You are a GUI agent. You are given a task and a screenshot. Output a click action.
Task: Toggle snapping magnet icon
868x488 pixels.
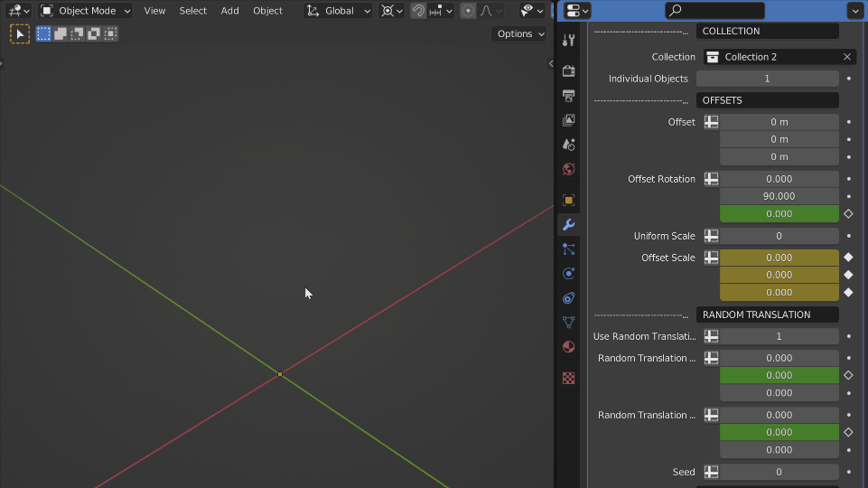418,11
